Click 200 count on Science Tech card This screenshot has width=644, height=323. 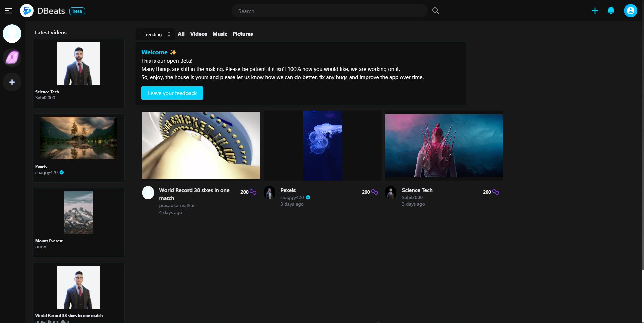click(x=487, y=192)
